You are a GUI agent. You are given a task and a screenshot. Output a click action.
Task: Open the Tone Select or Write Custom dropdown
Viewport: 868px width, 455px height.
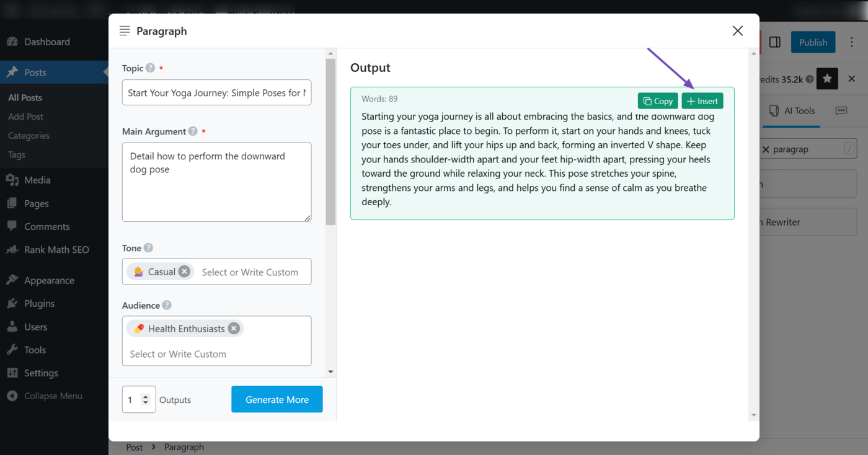250,272
